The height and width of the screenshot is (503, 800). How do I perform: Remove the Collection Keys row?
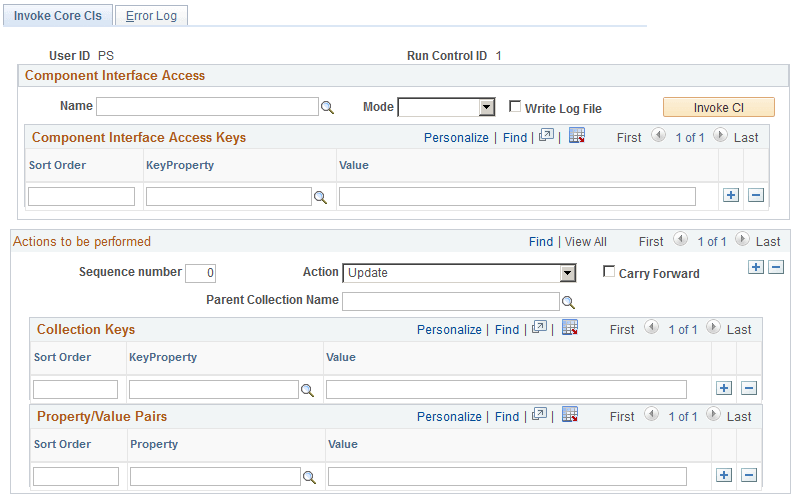[749, 389]
